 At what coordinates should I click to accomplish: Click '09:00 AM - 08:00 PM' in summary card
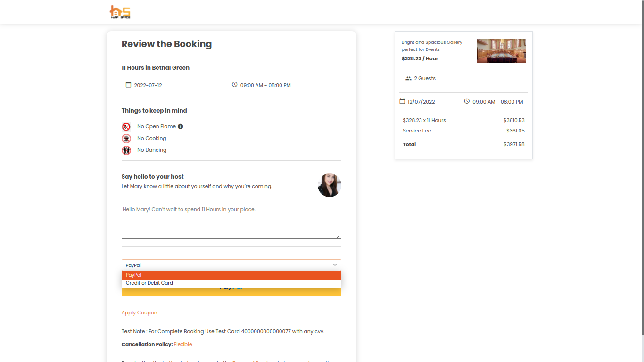pyautogui.click(x=498, y=102)
